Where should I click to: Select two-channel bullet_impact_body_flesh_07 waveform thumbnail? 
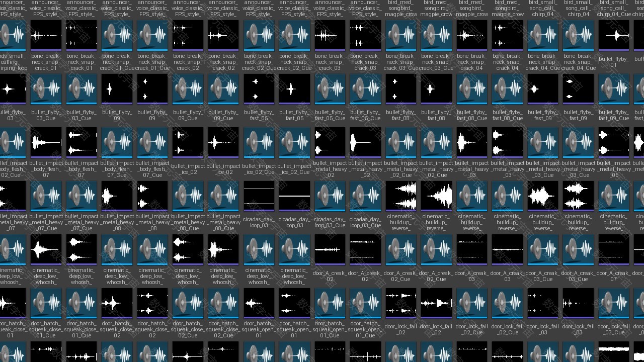coord(82,143)
